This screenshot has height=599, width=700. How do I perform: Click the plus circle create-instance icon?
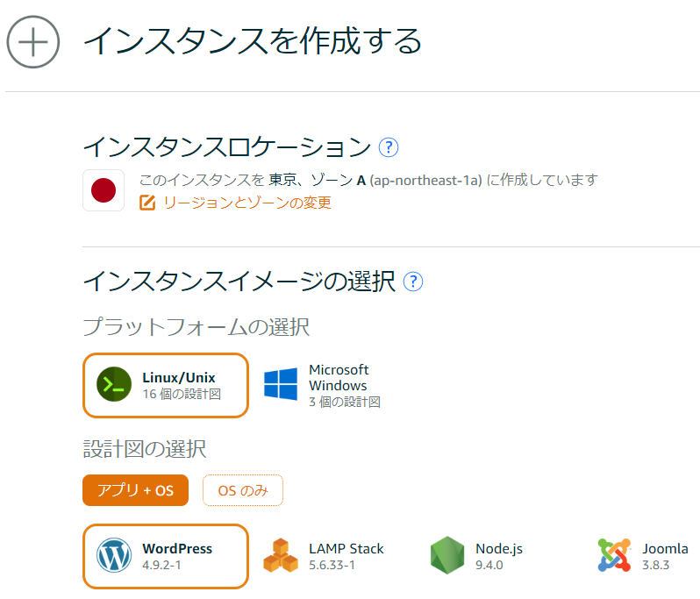click(33, 42)
